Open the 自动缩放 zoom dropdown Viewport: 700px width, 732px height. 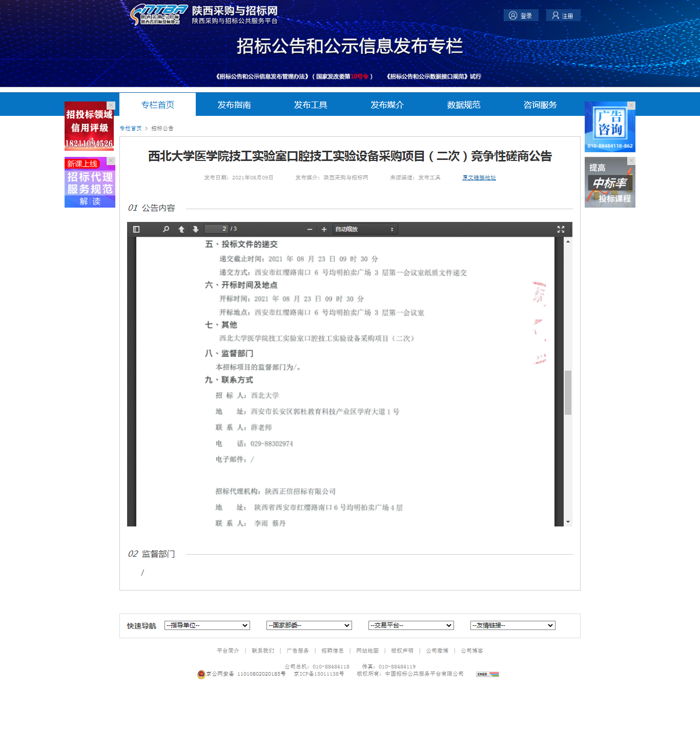(x=365, y=229)
